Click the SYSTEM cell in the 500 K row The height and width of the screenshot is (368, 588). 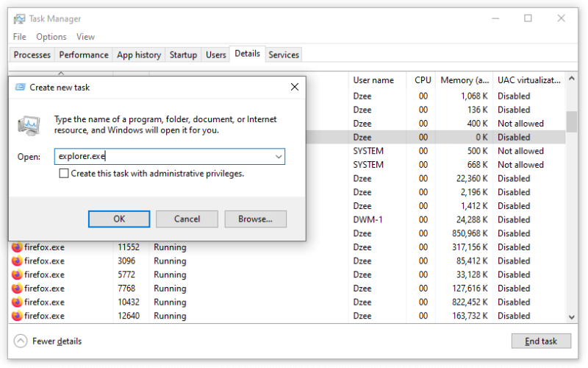(x=368, y=151)
